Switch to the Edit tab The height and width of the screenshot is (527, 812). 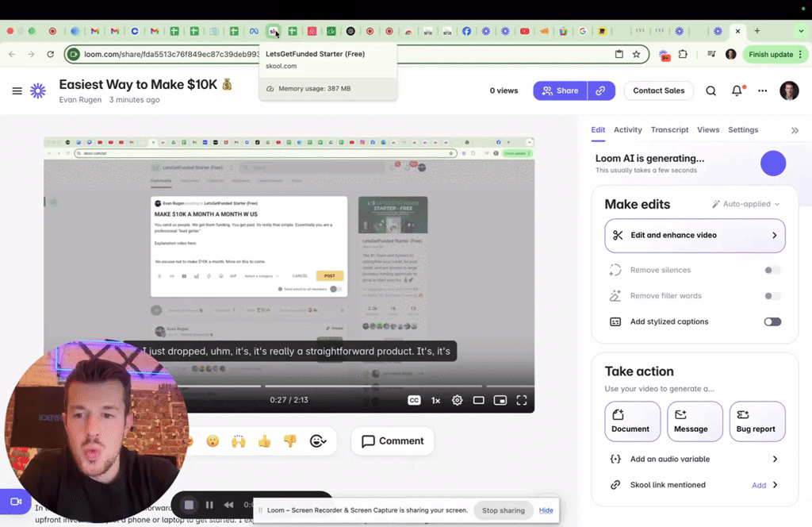(598, 130)
